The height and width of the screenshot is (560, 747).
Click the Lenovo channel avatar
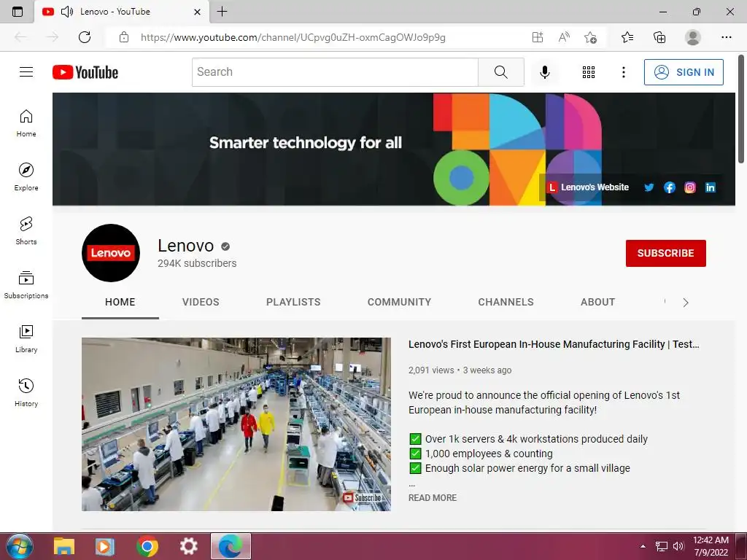111,253
